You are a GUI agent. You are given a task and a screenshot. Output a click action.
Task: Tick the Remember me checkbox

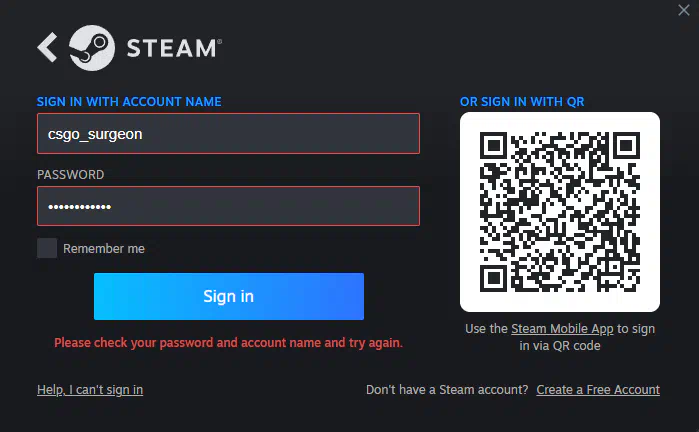point(47,248)
